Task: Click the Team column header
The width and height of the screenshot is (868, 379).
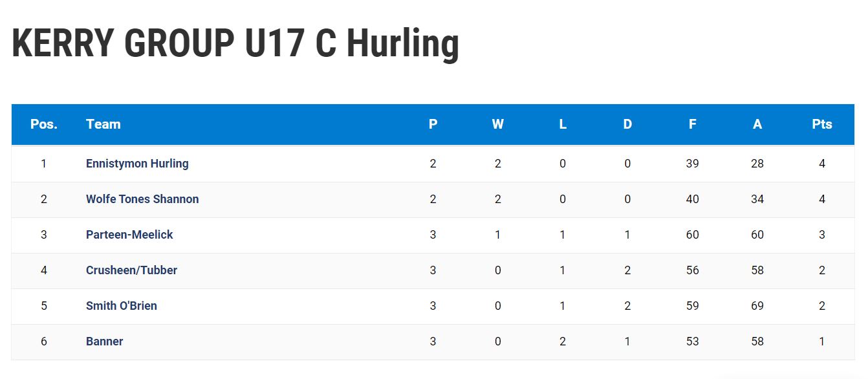Action: (x=103, y=124)
